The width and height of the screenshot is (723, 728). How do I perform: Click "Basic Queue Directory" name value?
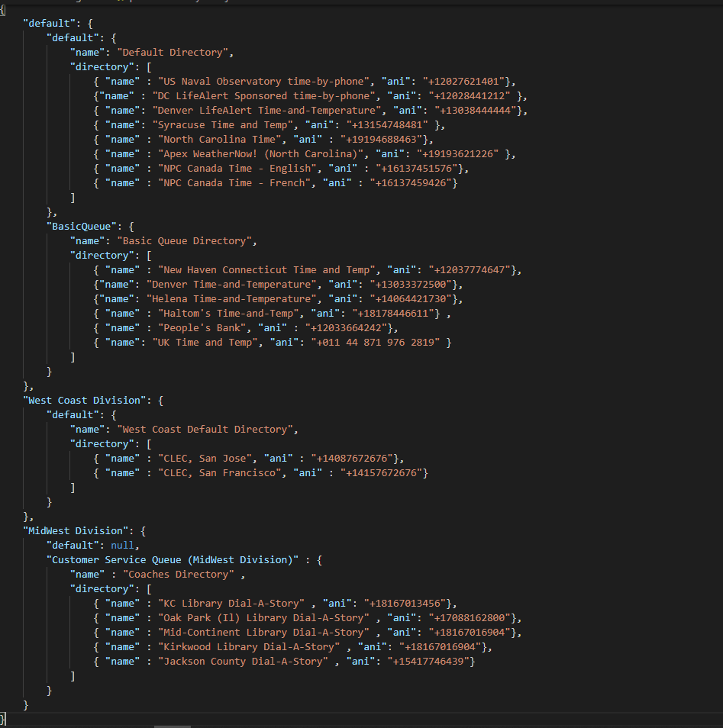[185, 241]
